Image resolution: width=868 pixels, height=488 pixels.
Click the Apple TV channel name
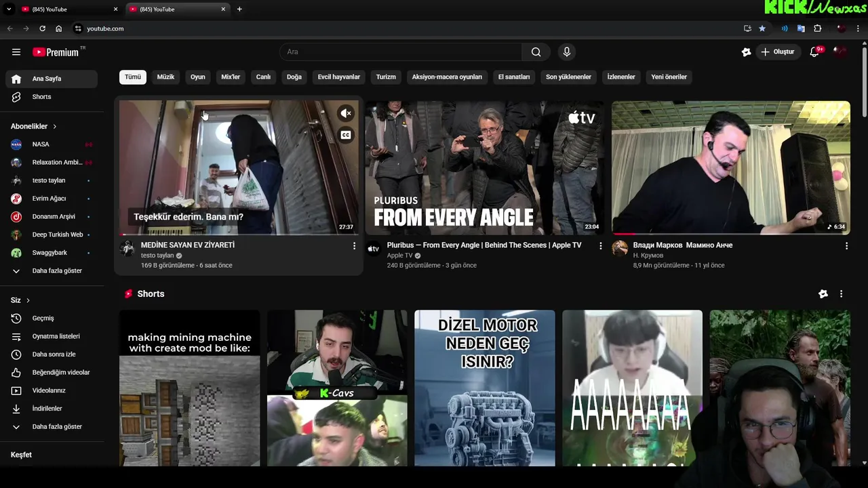(x=400, y=256)
